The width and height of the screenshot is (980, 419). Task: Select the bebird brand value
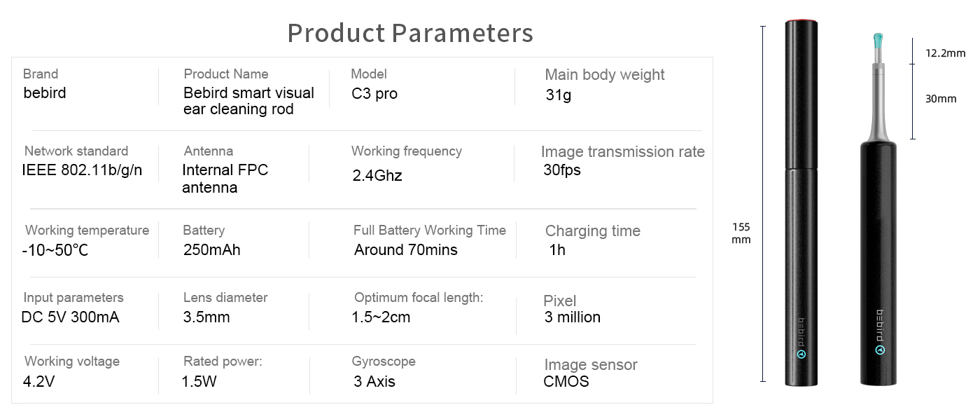45,92
